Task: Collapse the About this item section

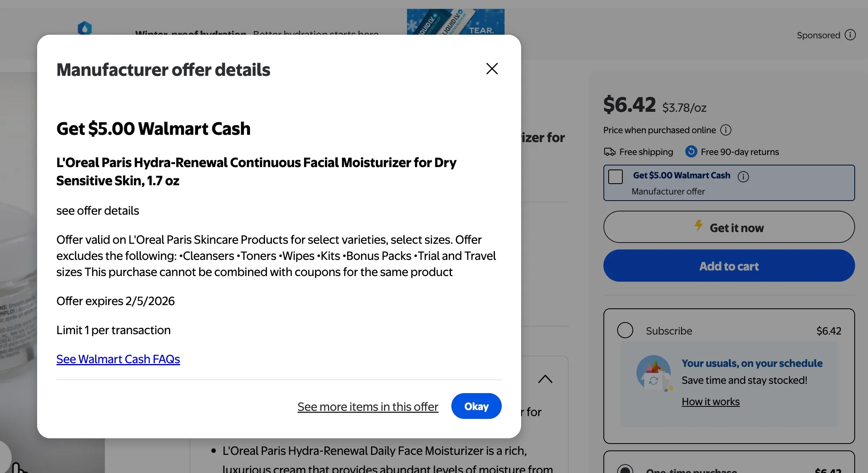Action: coord(545,379)
